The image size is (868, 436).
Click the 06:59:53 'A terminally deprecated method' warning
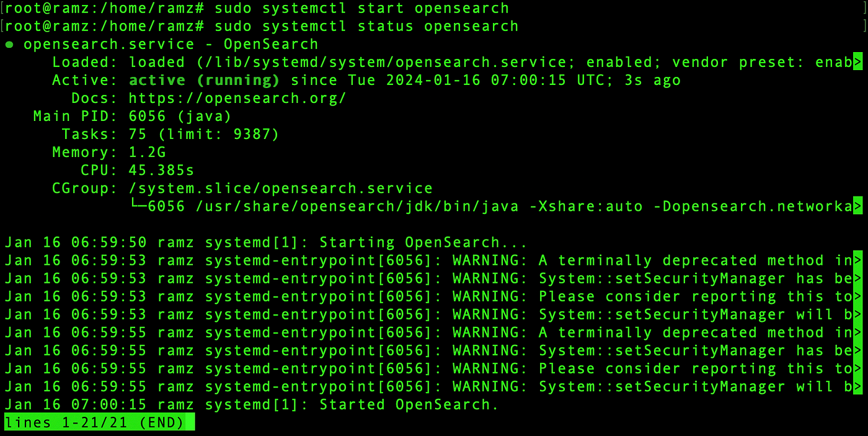pos(652,260)
